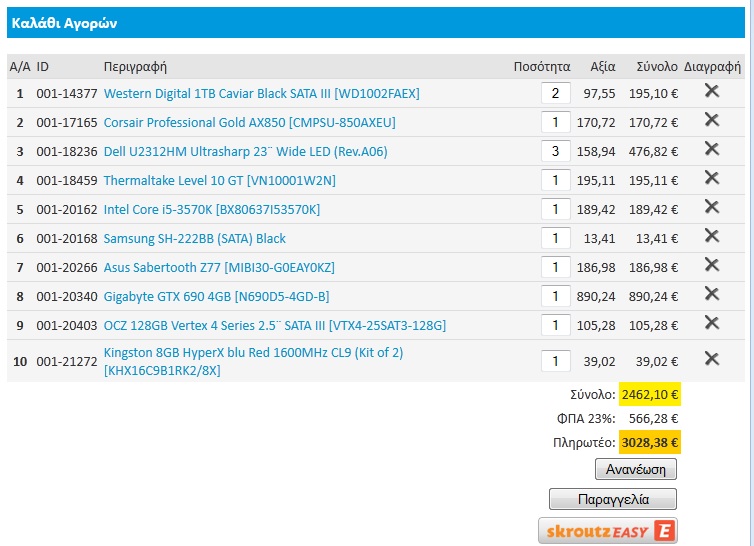The height and width of the screenshot is (546, 754).
Task: Focus quantity field for Samsung SH-222BB row
Action: tap(555, 238)
